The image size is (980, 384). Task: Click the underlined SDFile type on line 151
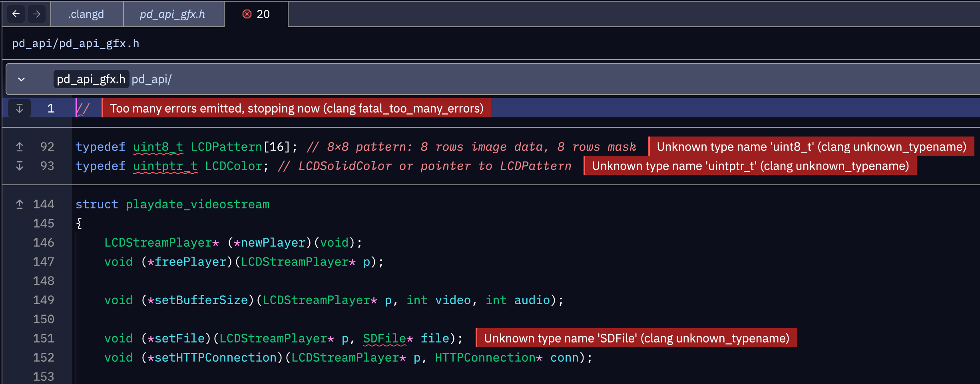coord(384,338)
